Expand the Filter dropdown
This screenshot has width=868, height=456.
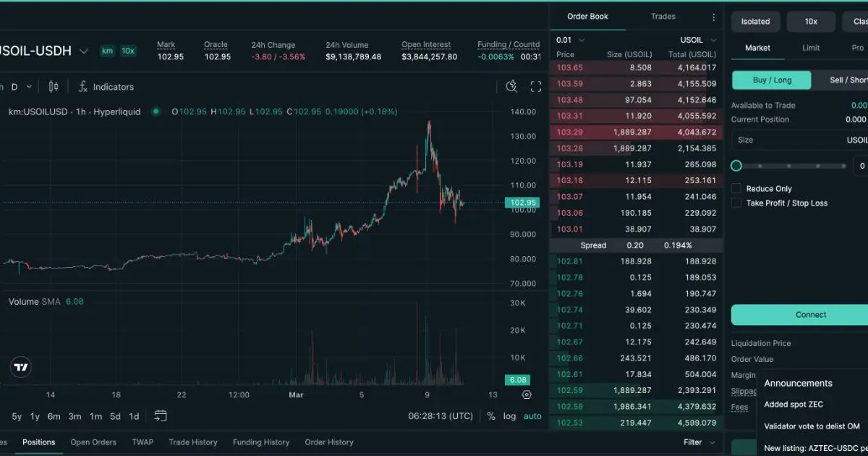[x=699, y=442]
